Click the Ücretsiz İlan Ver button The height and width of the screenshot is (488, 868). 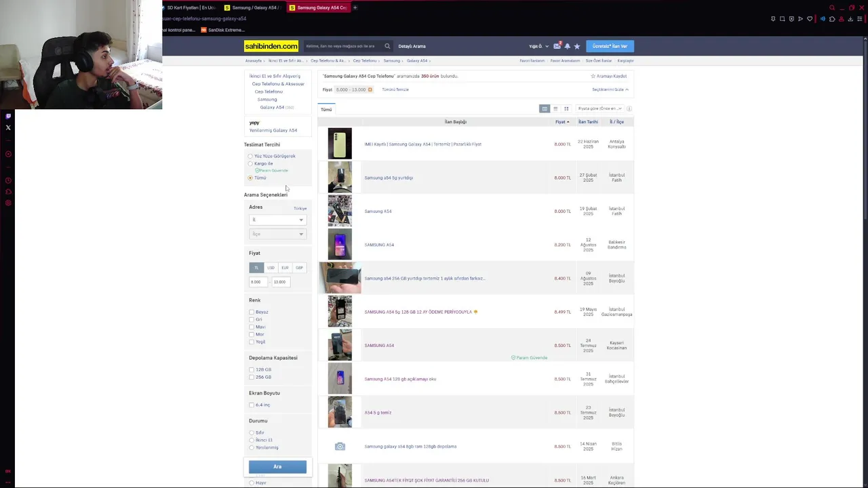(610, 46)
